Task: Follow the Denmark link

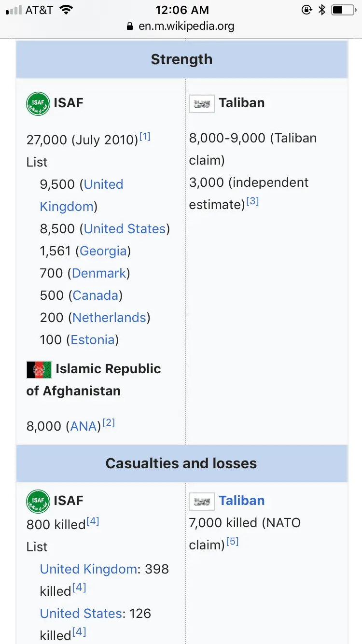Action: click(99, 273)
